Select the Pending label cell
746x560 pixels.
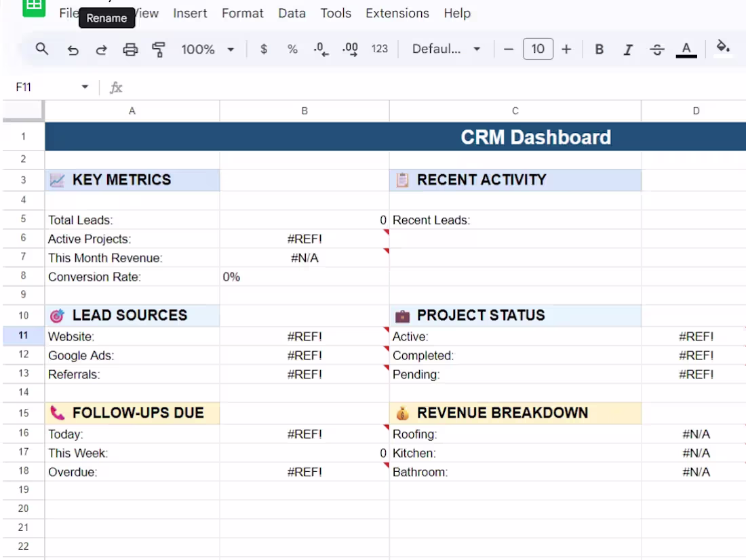pos(515,374)
